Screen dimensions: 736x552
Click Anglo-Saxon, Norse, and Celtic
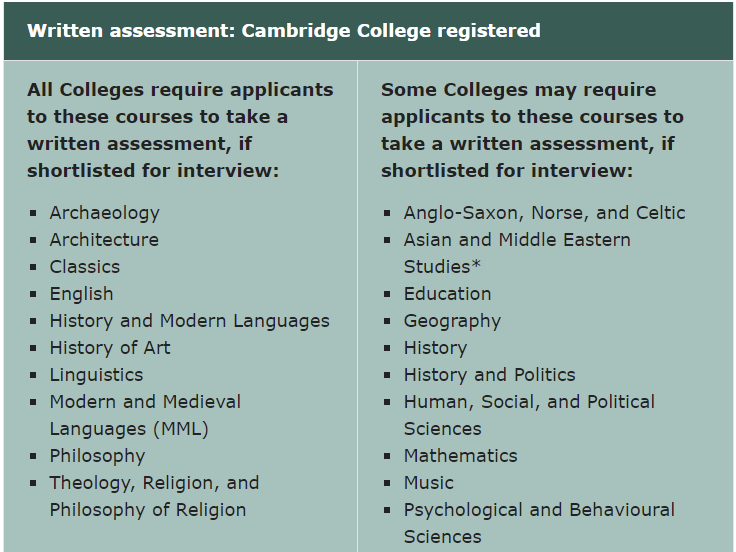tap(544, 213)
